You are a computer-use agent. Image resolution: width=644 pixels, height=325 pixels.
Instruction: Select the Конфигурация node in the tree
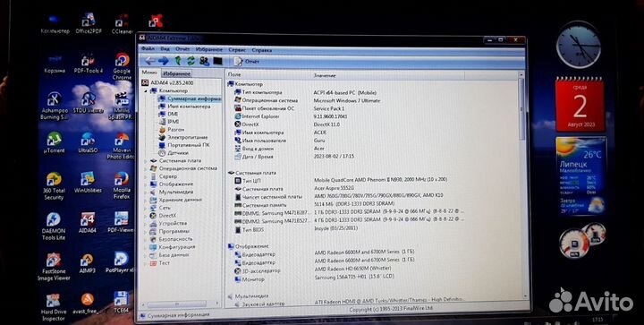pyautogui.click(x=172, y=247)
